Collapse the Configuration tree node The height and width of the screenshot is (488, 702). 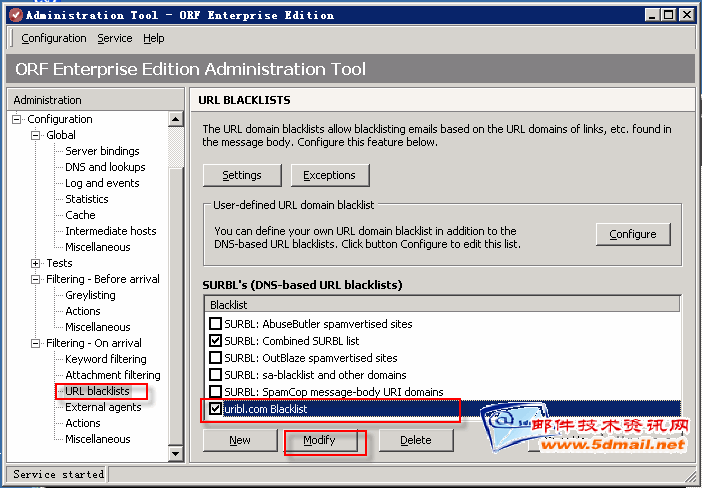17,120
